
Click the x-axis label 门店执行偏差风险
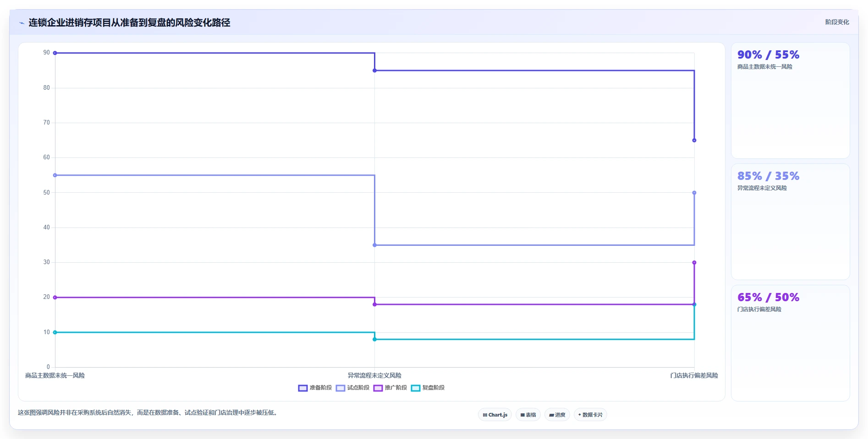click(694, 375)
